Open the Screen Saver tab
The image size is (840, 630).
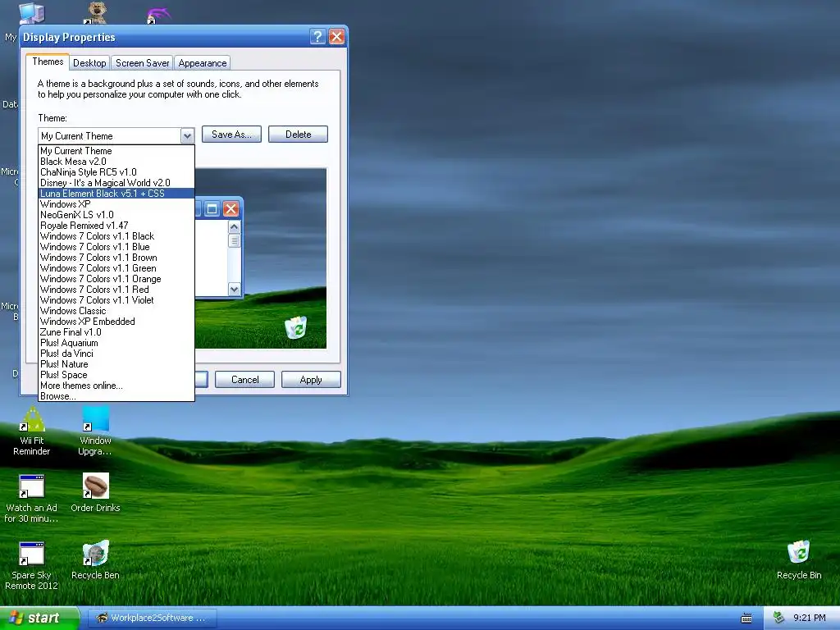[x=142, y=63]
